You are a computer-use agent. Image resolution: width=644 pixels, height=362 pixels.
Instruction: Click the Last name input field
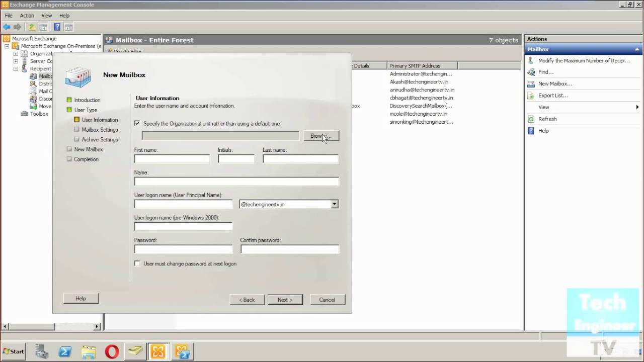click(300, 159)
